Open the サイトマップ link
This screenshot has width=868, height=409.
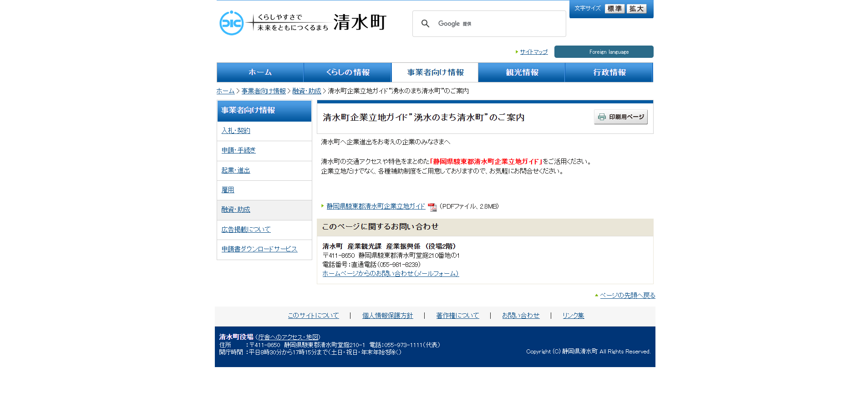pos(534,52)
